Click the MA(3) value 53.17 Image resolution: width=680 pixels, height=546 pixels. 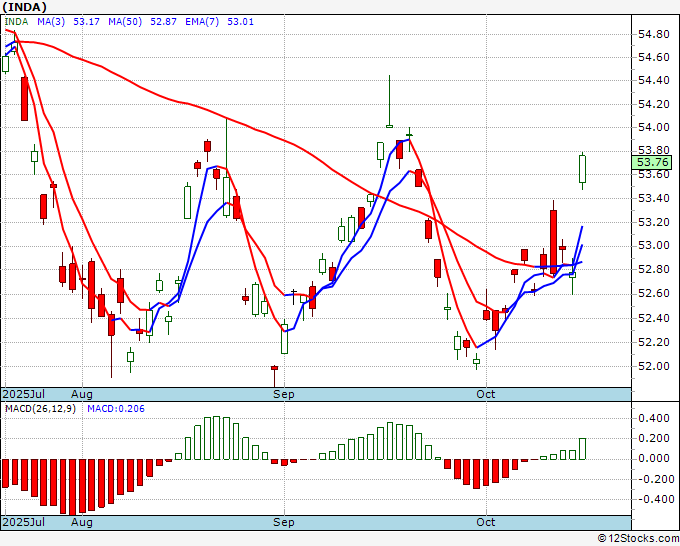[86, 22]
